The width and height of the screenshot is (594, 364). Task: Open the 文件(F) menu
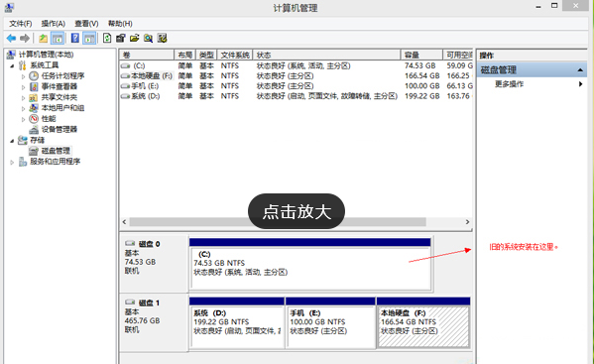pos(21,24)
